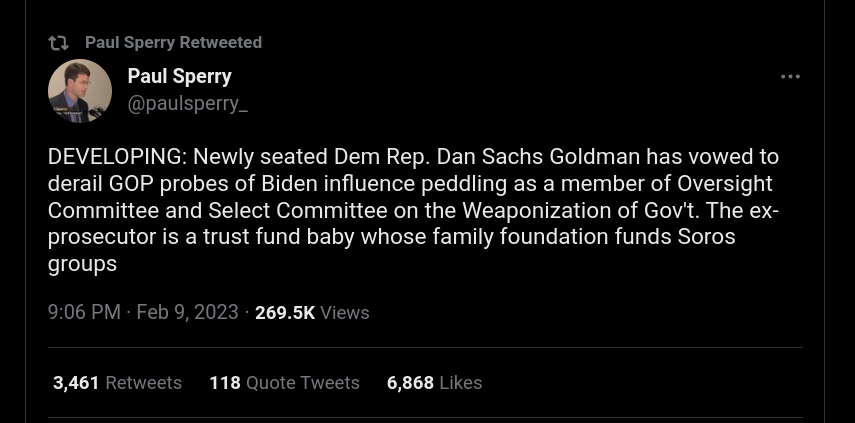Open the three-dot more options menu
The width and height of the screenshot is (855, 423).
click(790, 77)
